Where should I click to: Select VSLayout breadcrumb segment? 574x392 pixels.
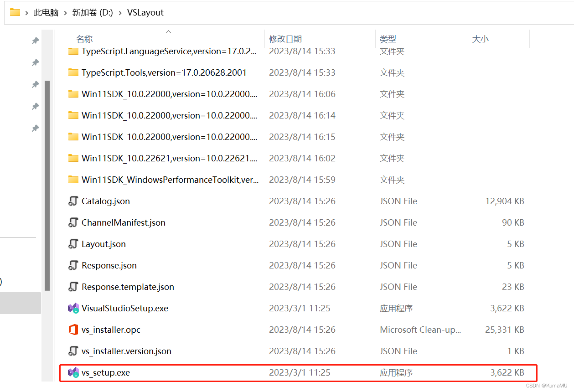[145, 13]
